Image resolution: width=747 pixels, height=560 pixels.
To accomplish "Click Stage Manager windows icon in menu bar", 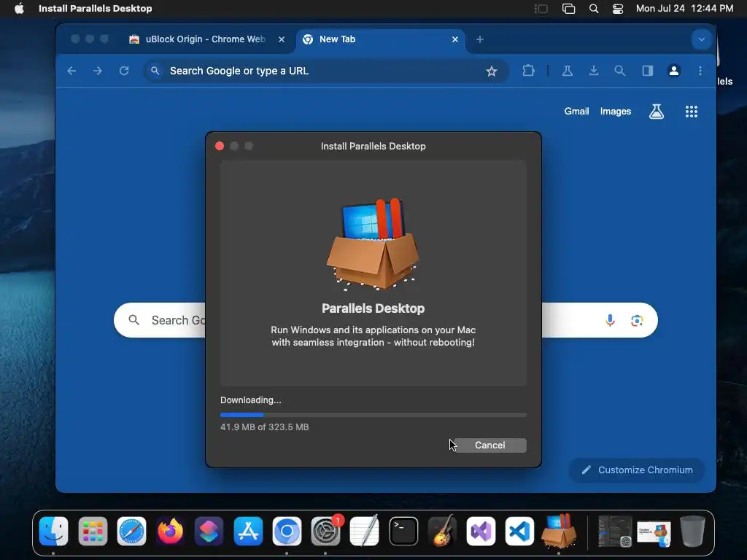I will [568, 9].
